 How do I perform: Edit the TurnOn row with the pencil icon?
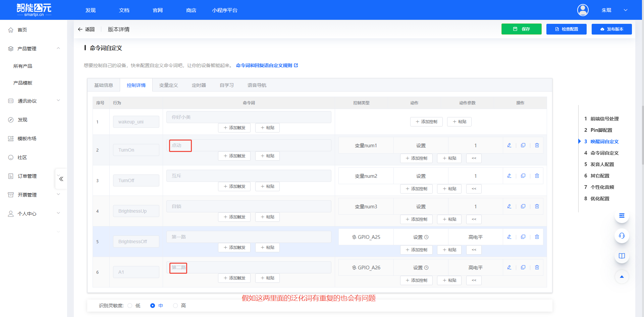(x=509, y=145)
